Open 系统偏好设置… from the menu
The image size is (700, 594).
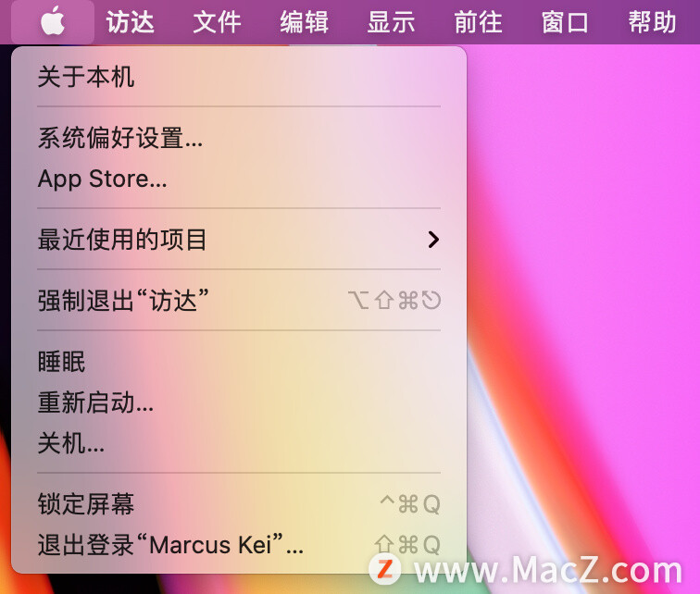click(239, 137)
